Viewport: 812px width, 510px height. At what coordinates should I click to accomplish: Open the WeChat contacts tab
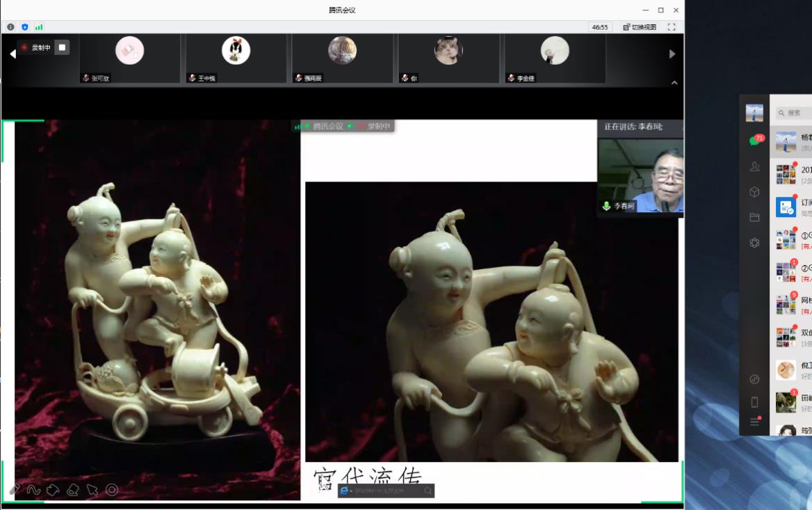754,167
